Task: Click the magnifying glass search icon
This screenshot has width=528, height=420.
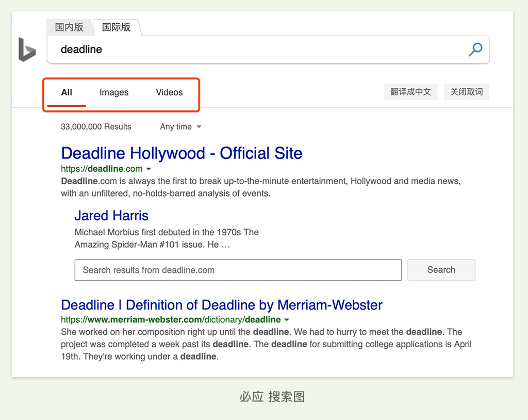Action: pos(475,50)
